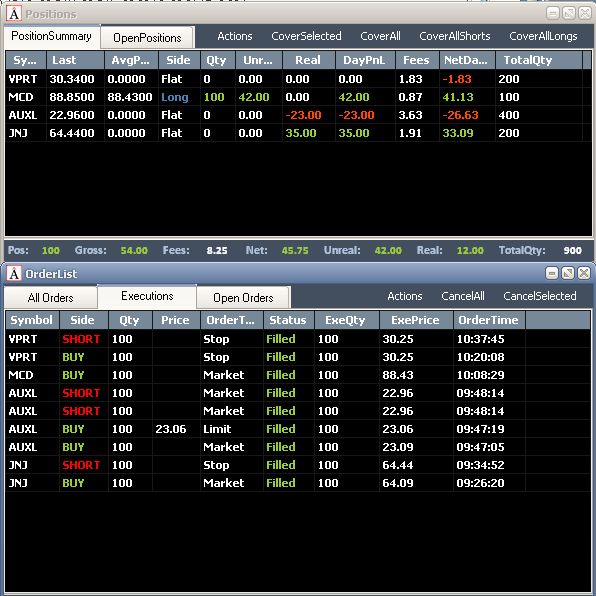This screenshot has height=596, width=596.
Task: Close the OrderList window
Action: coord(584,273)
